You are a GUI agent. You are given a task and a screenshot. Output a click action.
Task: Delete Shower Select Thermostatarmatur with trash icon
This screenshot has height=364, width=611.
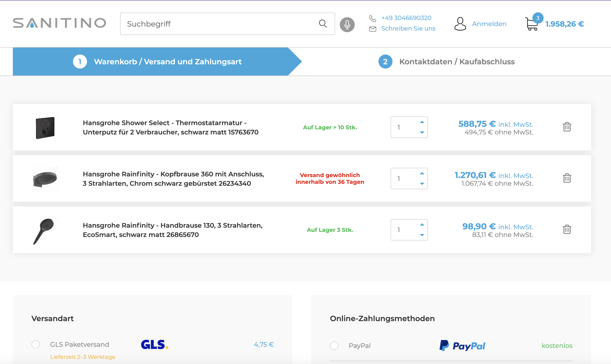point(567,127)
